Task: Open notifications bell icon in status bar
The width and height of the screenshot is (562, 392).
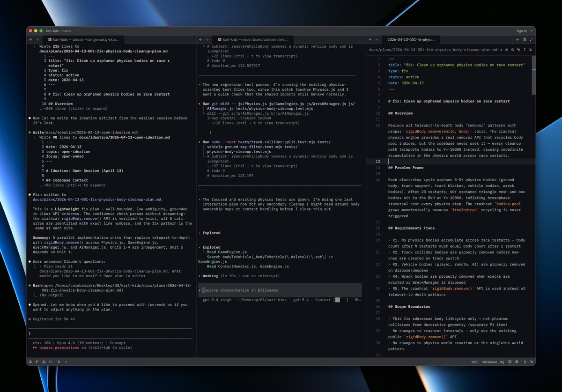Action: [525, 362]
